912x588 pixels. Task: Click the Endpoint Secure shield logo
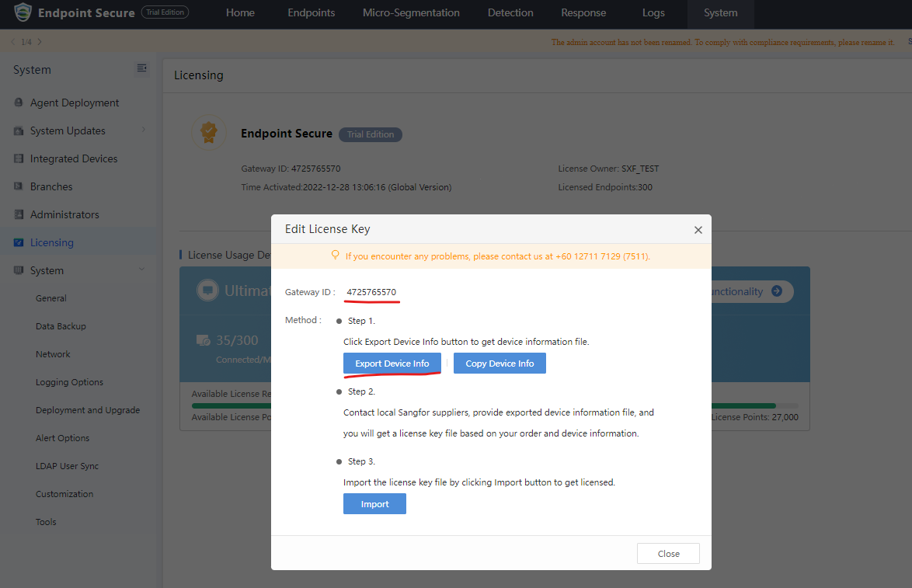[23, 12]
